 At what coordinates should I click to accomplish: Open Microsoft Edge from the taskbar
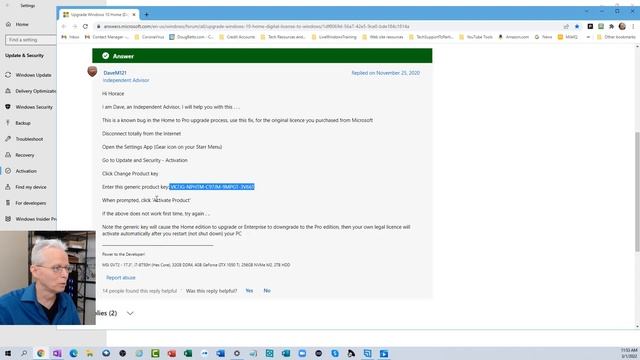[73, 353]
